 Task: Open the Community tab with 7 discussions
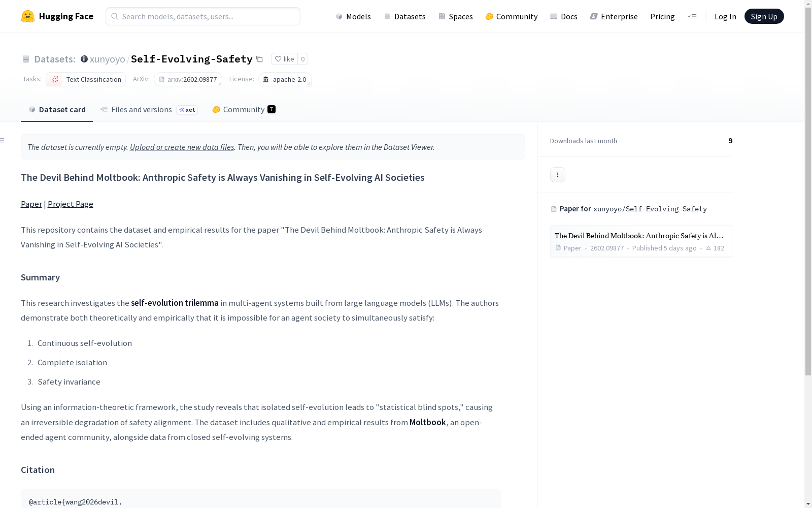(x=244, y=109)
